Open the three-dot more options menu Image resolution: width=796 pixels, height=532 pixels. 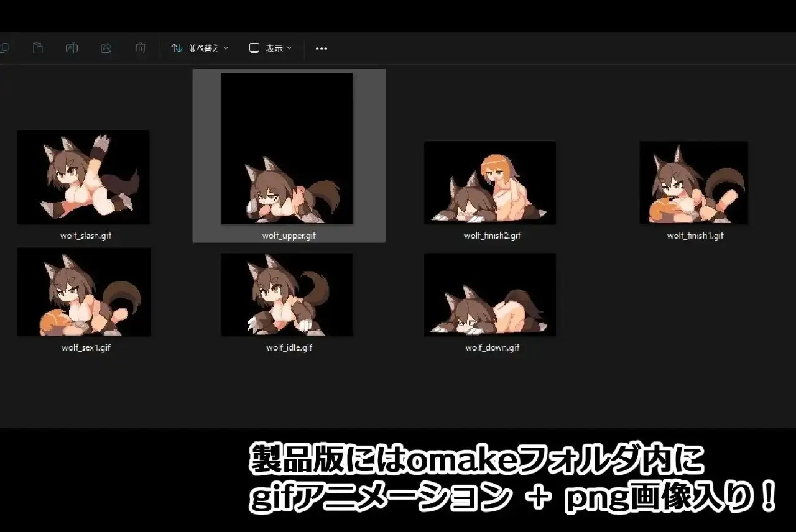point(322,48)
